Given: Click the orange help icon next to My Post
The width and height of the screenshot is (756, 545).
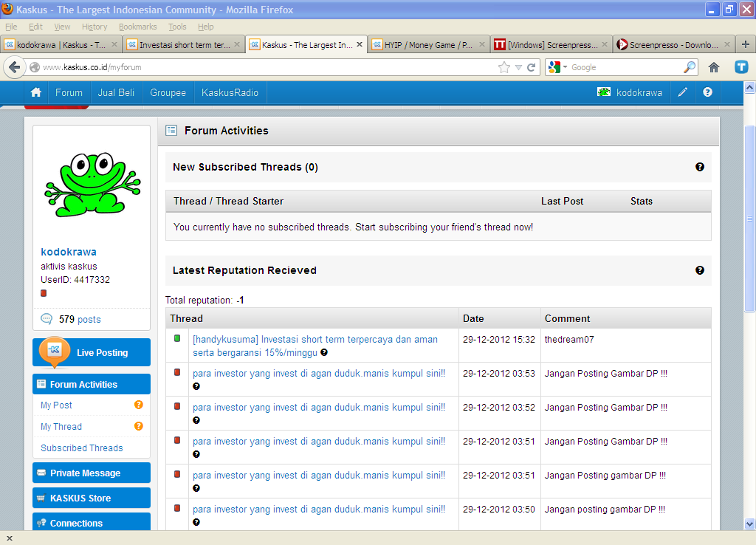Looking at the screenshot, I should point(138,405).
